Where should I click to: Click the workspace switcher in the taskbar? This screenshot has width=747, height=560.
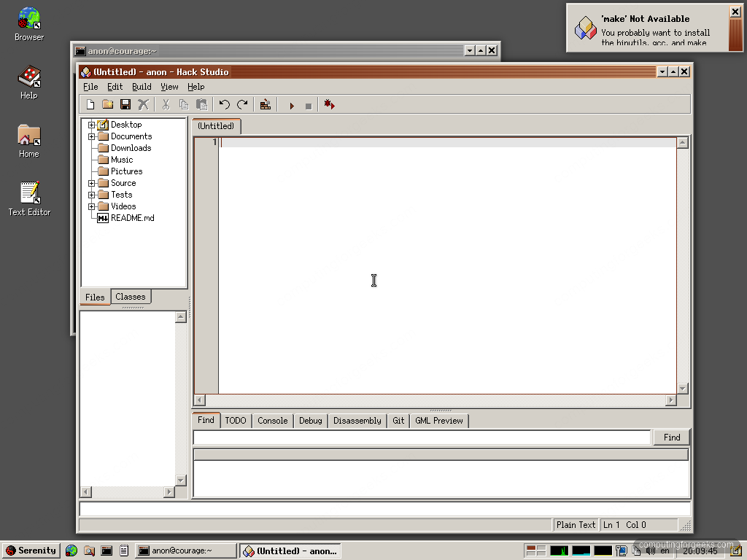pyautogui.click(x=535, y=551)
